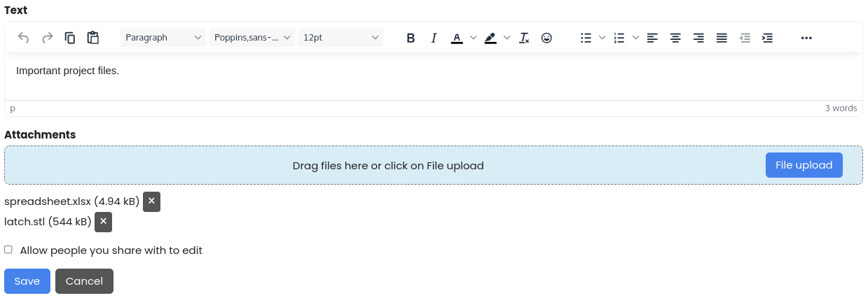
Task: Open the 12pt font size dropdown
Action: coord(340,38)
